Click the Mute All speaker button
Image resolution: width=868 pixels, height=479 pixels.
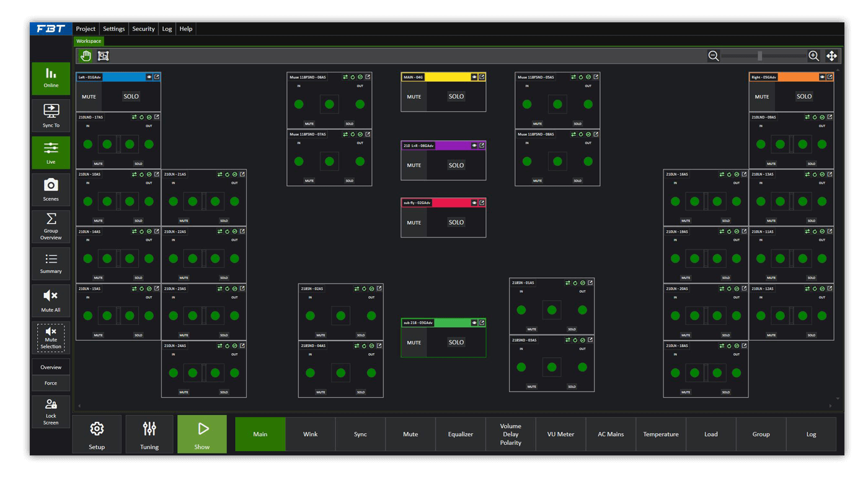tap(51, 300)
